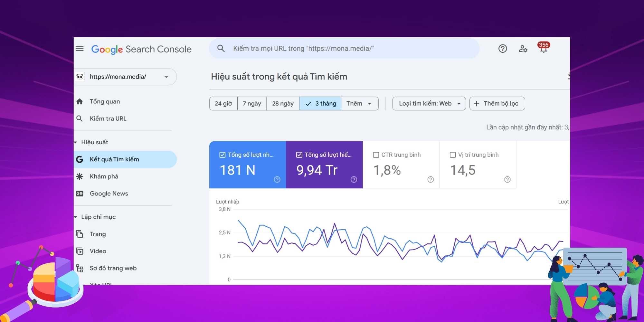This screenshot has height=322, width=644.
Task: Click the URL inspection search field
Action: click(344, 48)
